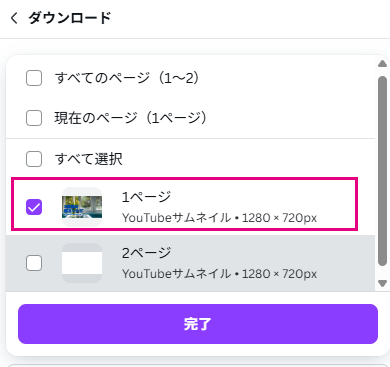Select the すべてのページ（1〜2）label text
Screen dimensions: 390x367
pos(127,78)
